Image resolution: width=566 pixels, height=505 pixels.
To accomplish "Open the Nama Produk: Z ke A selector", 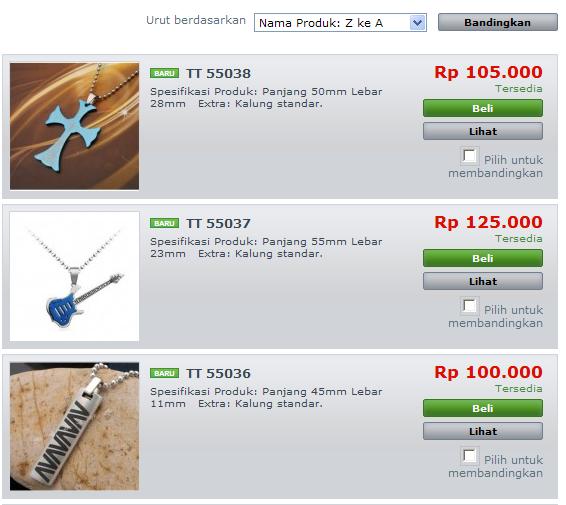I will 340,23.
